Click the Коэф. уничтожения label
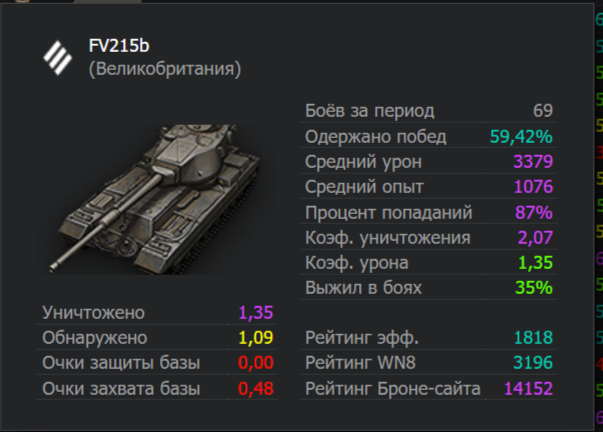The height and width of the screenshot is (432, 603). 388,238
